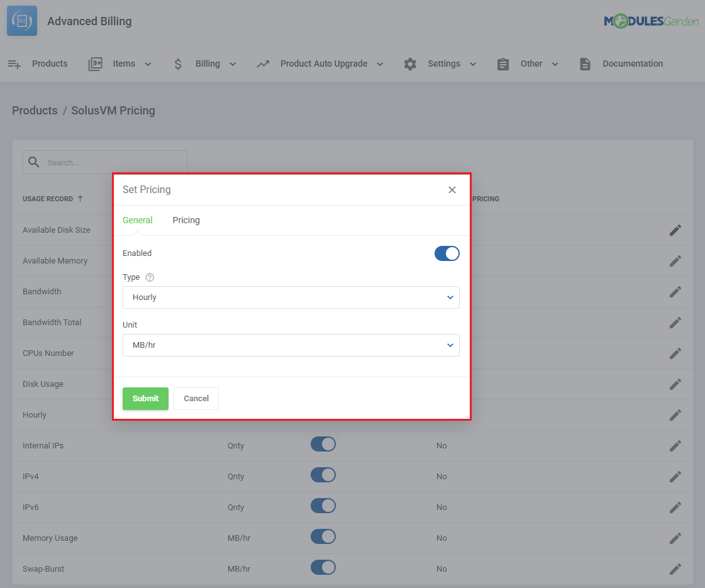Edit pencil for Available Disk Size row
This screenshot has width=705, height=588.
[675, 230]
